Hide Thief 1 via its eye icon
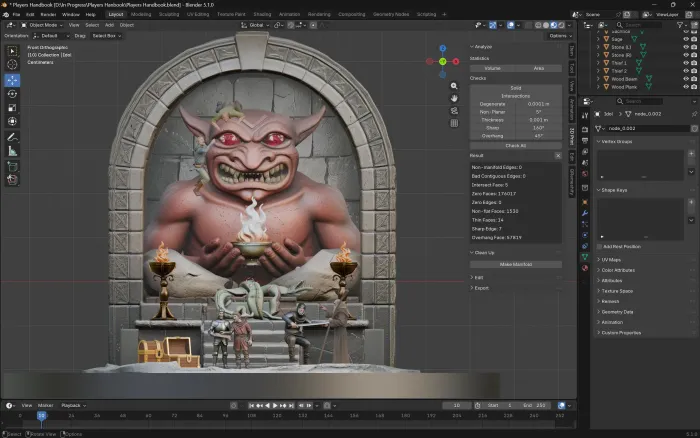 coord(686,63)
